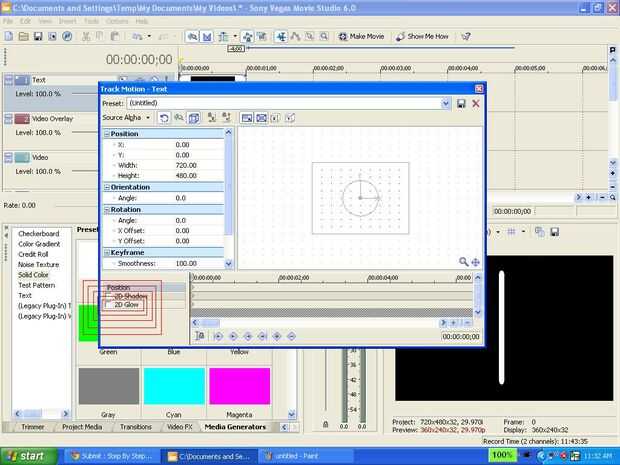Zoom in keyframe timeline with plus button
This screenshot has height=465, width=620.
coord(454,323)
